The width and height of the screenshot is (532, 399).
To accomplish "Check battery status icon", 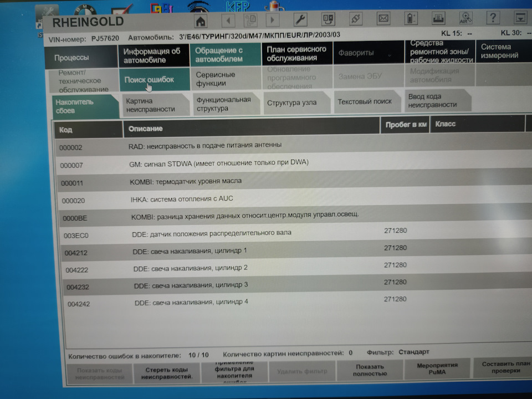I will [411, 18].
